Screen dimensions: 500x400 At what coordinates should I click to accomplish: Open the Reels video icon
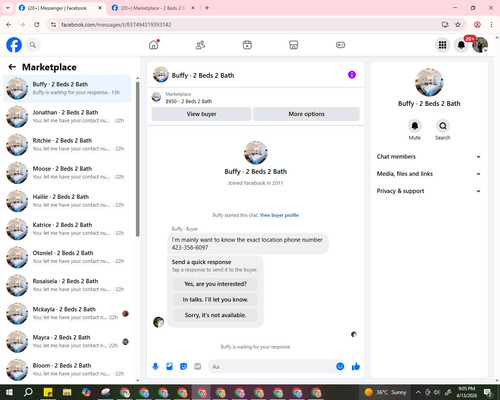point(247,45)
